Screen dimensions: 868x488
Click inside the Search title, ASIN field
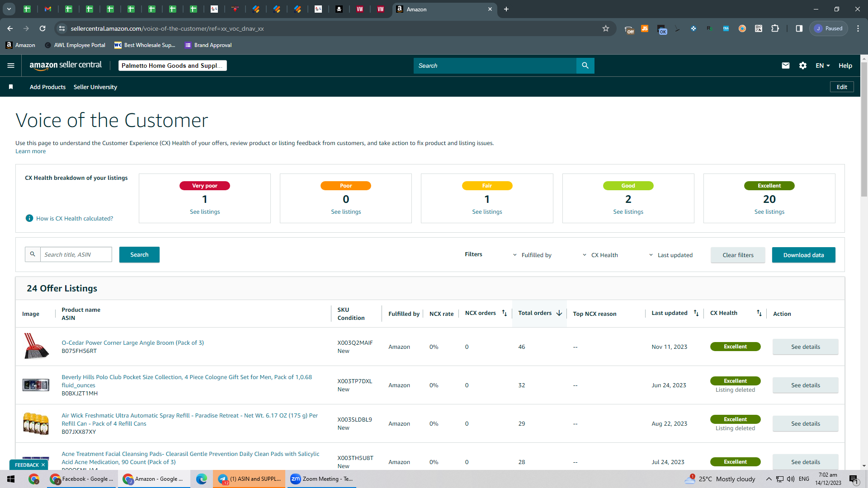coord(76,254)
